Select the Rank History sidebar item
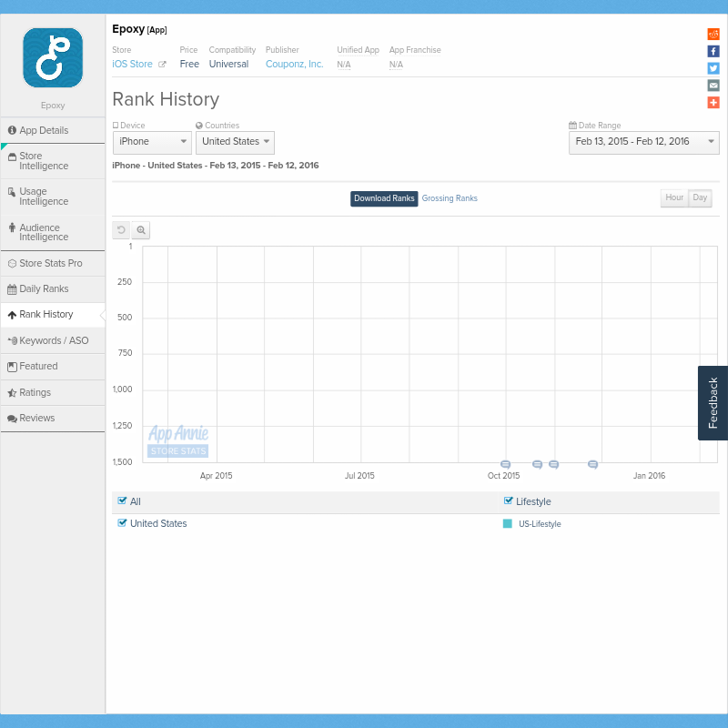The height and width of the screenshot is (728, 728). (x=53, y=314)
